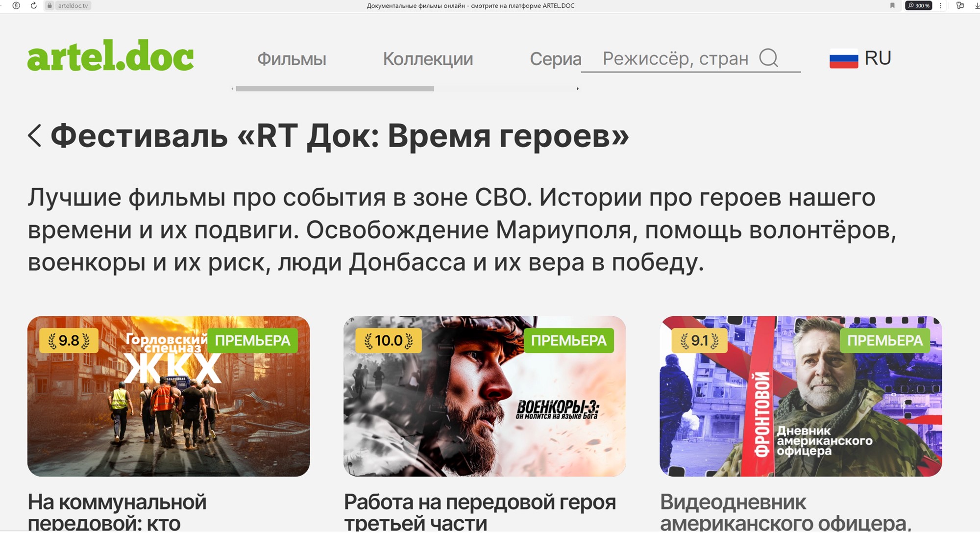Open the Видеодневник американского офицера title link
The image size is (980, 533).
tap(786, 512)
